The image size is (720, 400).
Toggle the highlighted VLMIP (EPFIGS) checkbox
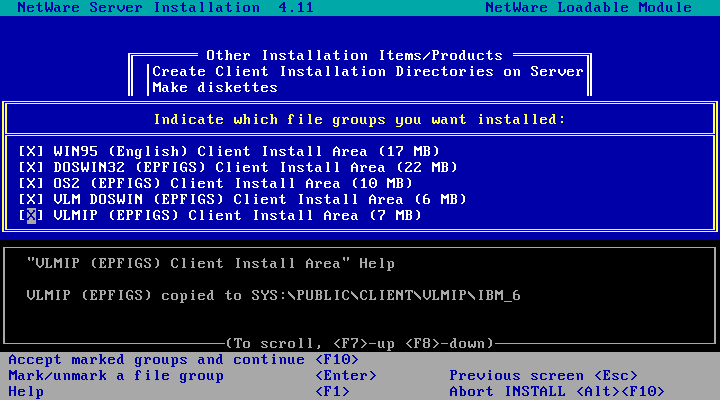[31, 215]
